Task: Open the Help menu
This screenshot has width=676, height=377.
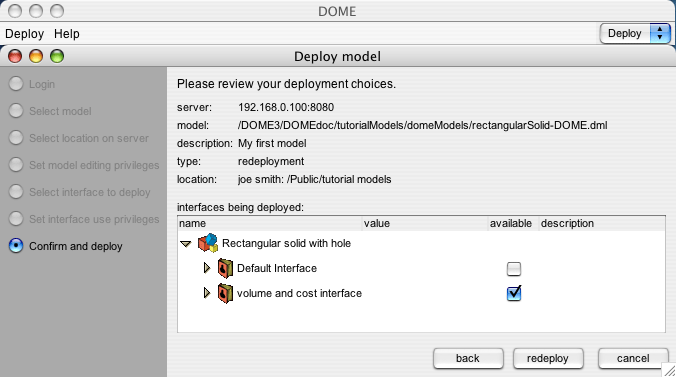Action: point(66,34)
